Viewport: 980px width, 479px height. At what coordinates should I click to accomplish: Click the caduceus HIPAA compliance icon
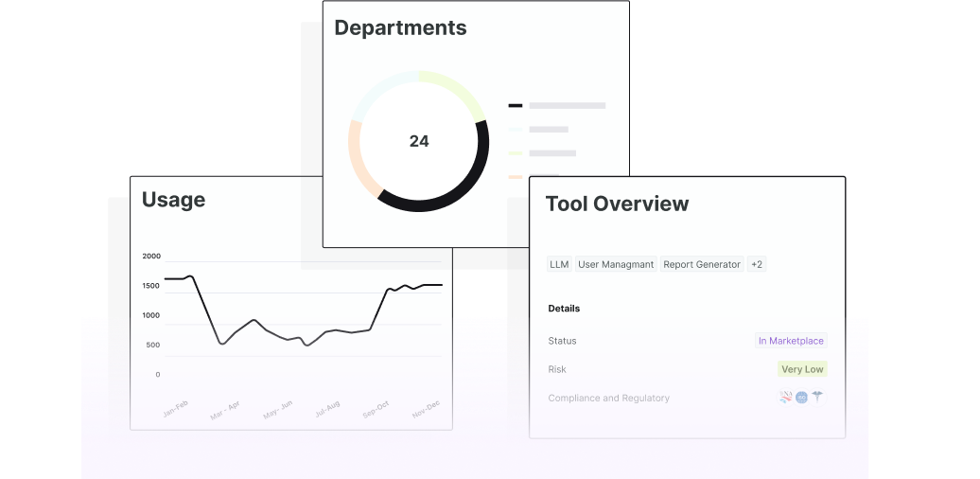point(817,398)
